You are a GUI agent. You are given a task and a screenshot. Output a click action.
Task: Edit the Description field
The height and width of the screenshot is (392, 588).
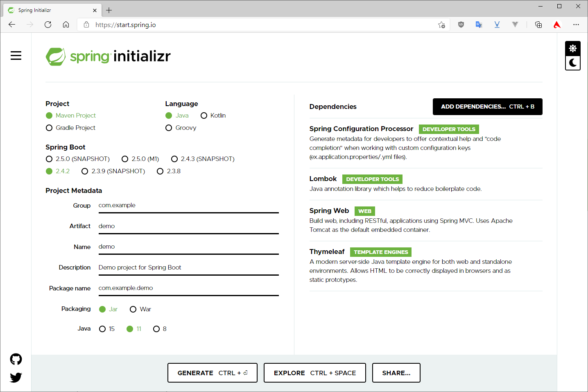pyautogui.click(x=189, y=267)
